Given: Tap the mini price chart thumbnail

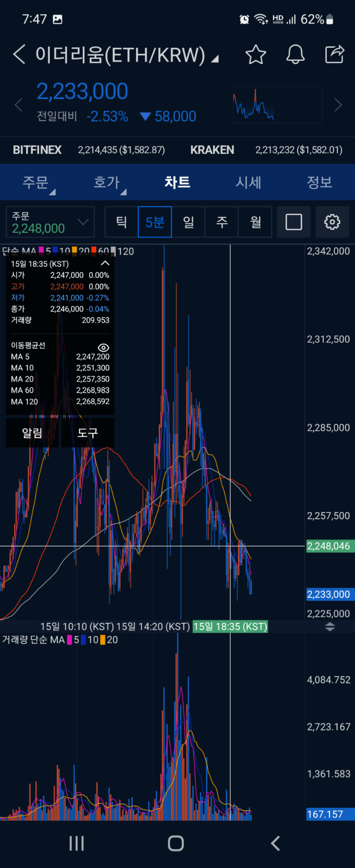Looking at the screenshot, I should [x=277, y=104].
